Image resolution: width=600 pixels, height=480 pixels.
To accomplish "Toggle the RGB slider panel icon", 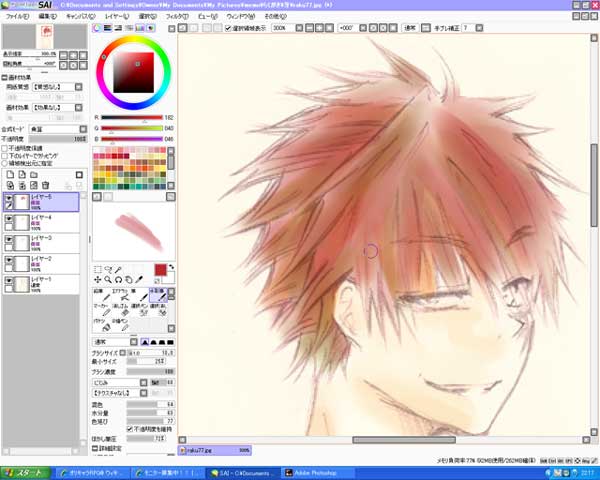I will coord(108,28).
